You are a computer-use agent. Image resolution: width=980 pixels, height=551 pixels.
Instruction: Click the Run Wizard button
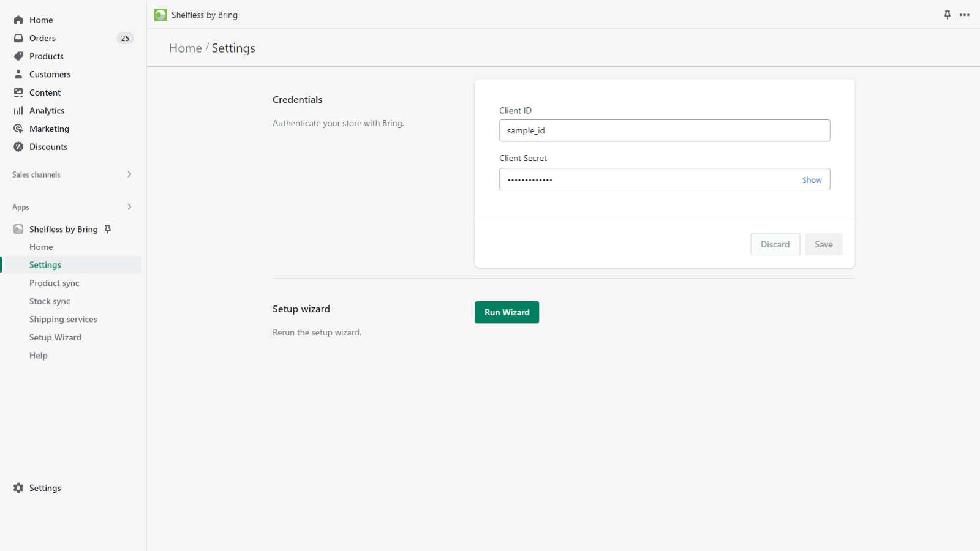(507, 312)
